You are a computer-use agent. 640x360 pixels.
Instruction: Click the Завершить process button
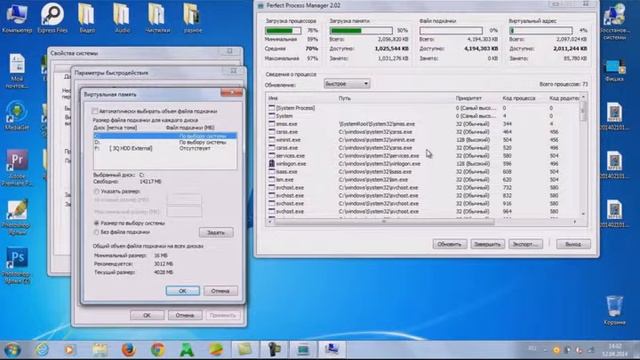pos(487,244)
